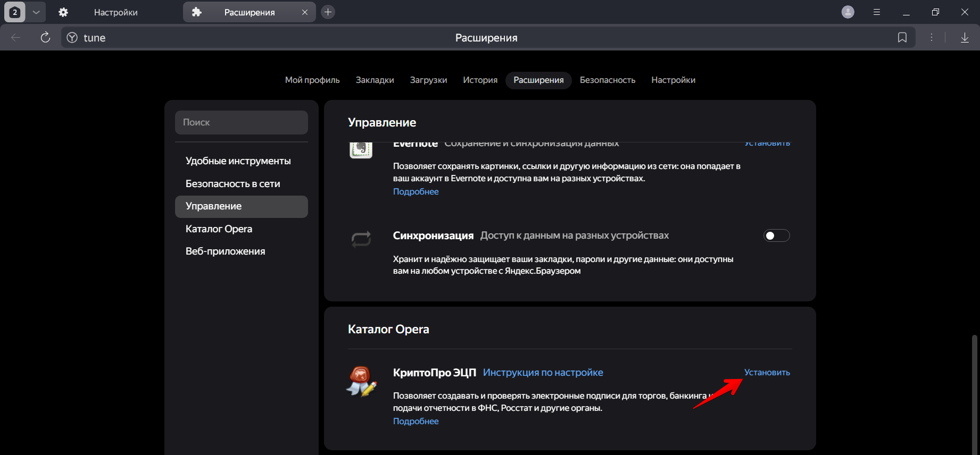Click the tab counter icon showing 2

pos(15,12)
